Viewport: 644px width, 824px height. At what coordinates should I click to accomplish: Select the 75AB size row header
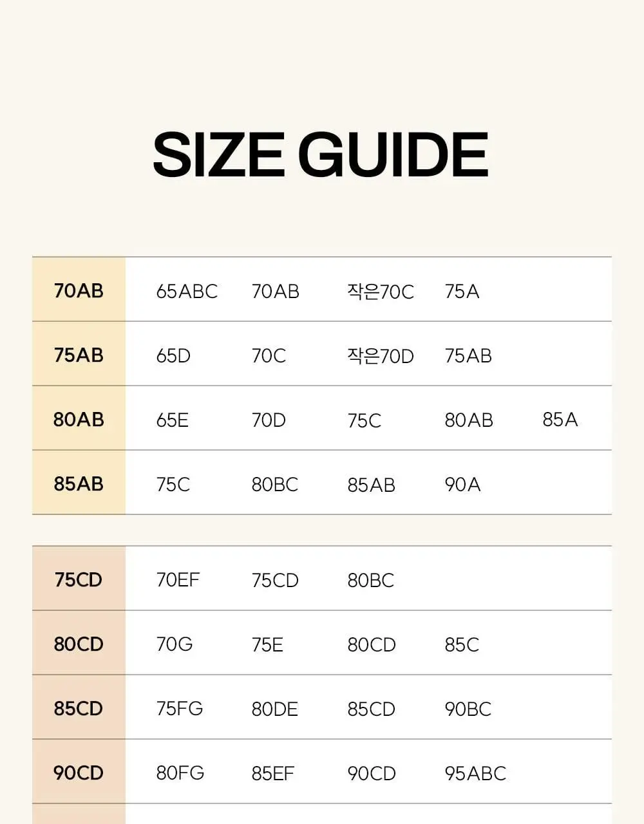(x=79, y=354)
